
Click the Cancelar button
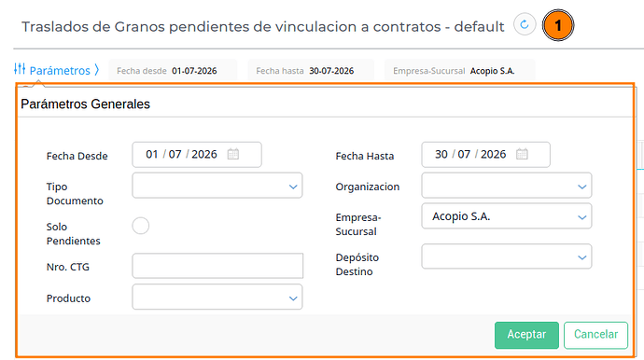pos(596,335)
